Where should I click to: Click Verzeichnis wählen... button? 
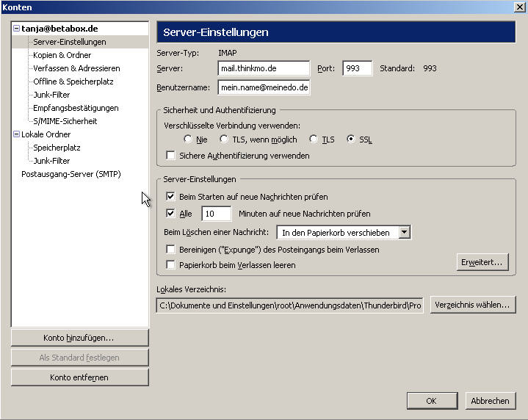[472, 305]
